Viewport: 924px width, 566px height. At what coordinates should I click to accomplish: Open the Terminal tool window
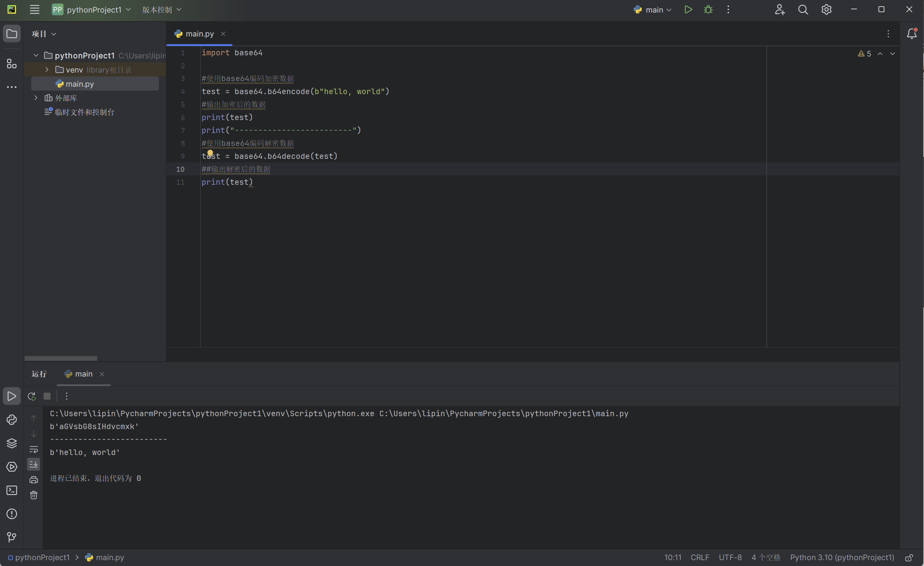12,490
